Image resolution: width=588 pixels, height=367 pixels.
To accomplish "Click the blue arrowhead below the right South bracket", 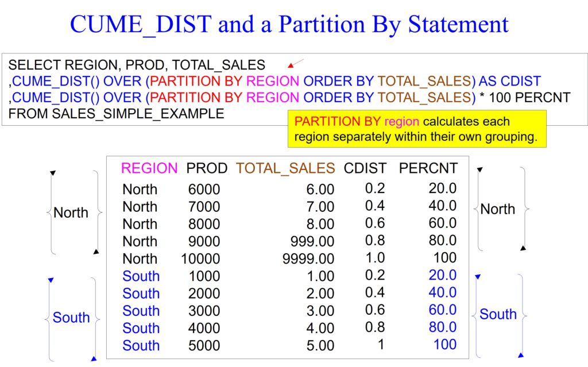I will coord(521,355).
